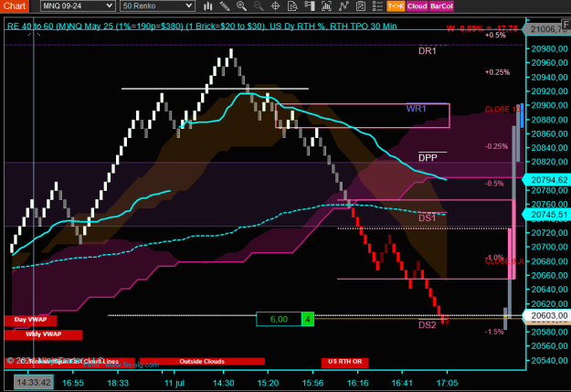Click the 20603,00 price marker

pos(547,315)
